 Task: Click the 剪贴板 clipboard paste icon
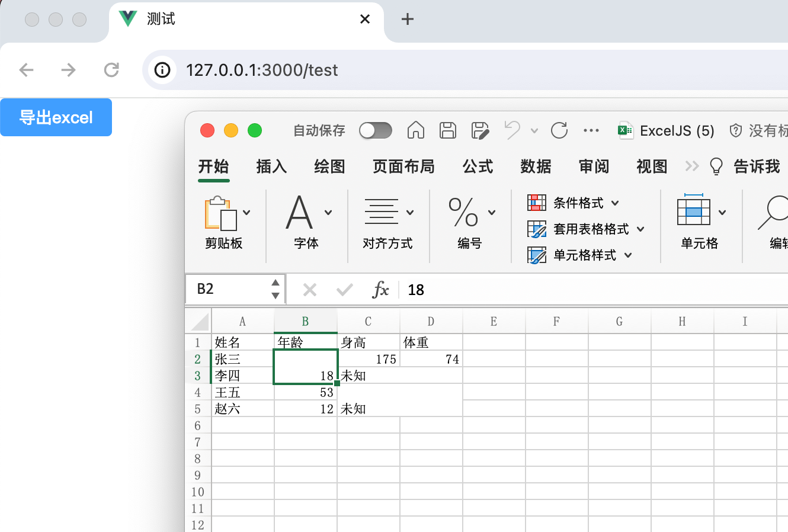tap(220, 213)
